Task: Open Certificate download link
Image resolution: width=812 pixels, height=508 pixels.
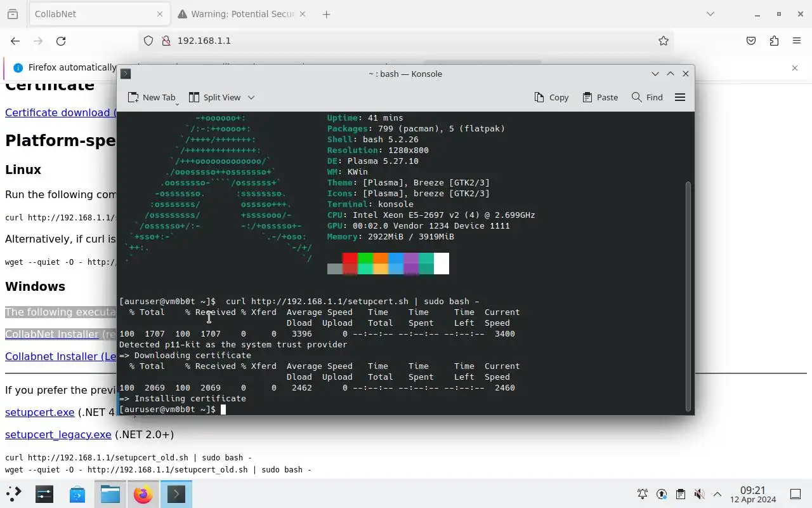Action: coord(60,112)
